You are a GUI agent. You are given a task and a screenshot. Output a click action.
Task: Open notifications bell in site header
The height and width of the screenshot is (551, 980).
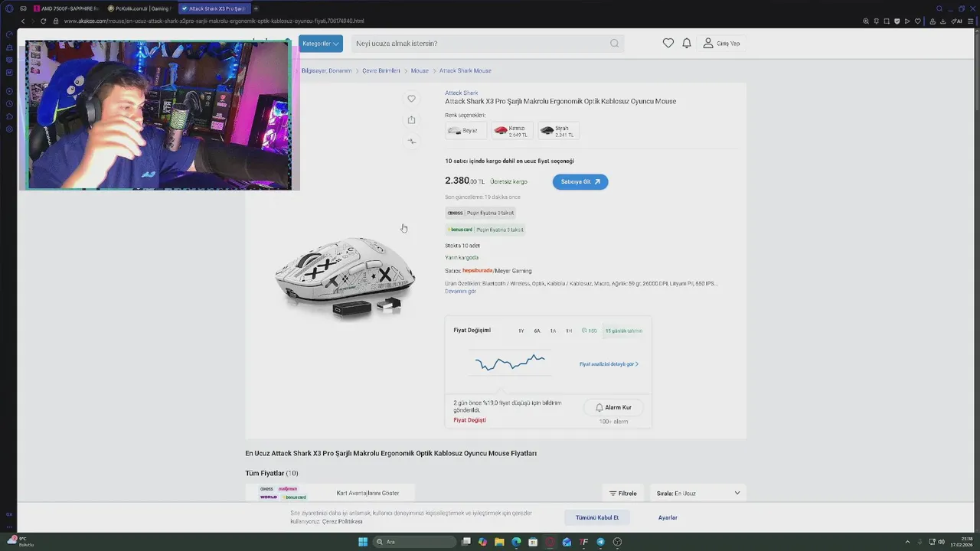click(687, 44)
